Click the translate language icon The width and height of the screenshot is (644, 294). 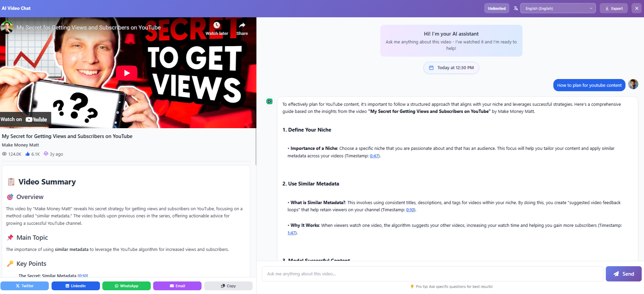(x=516, y=8)
